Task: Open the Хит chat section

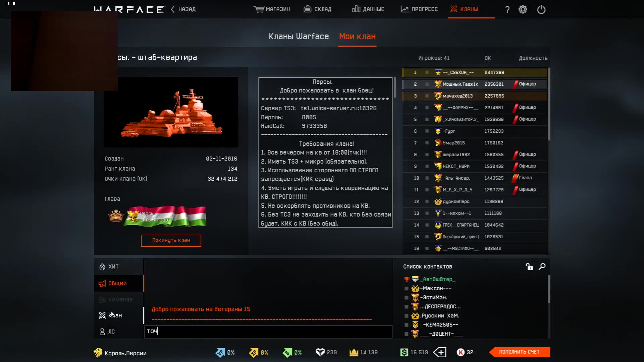Action: point(113,266)
